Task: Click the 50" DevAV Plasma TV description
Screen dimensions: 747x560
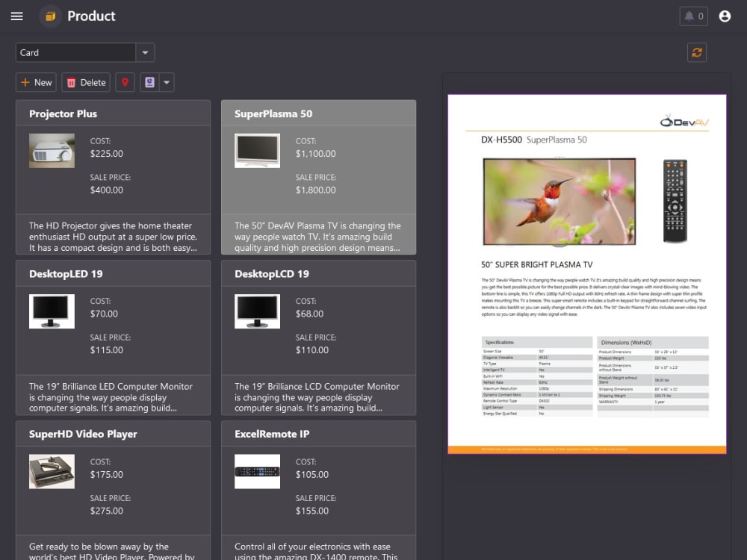Action: coord(317,237)
